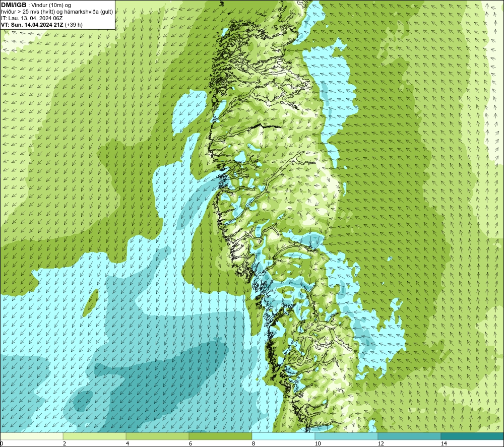Viewport: 504px width, 447px height.
Task: Click the 0–2 m/s pale legend swatch
Action: click(x=31, y=436)
